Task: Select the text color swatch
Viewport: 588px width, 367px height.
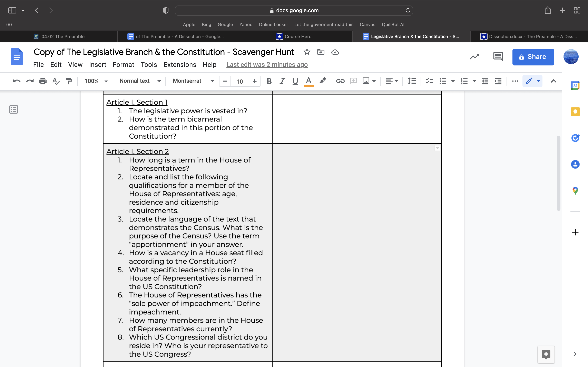Action: pos(308,81)
